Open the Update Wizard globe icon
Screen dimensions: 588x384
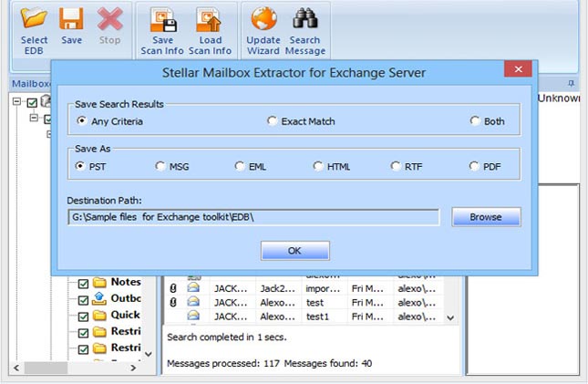pos(264,18)
